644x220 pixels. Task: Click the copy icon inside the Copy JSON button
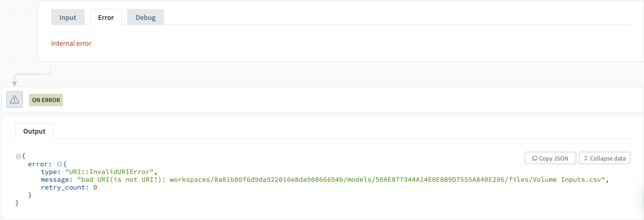tap(534, 158)
